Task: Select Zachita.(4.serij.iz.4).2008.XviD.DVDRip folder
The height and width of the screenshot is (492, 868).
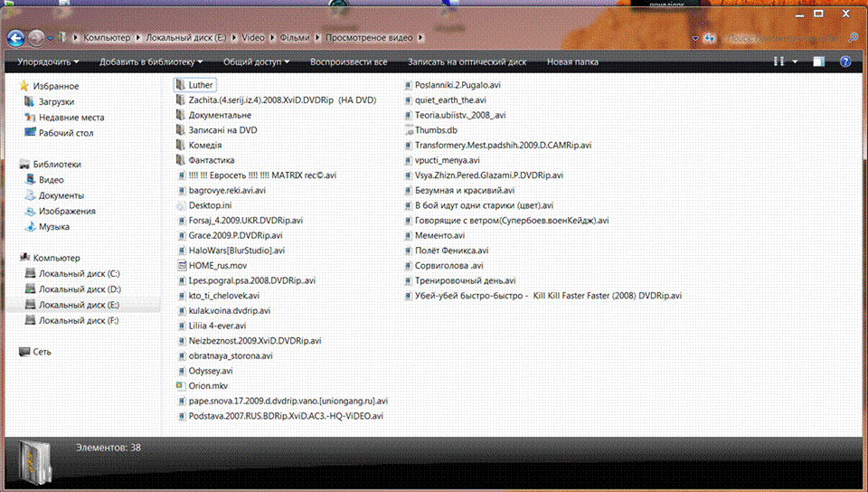Action: tap(282, 100)
